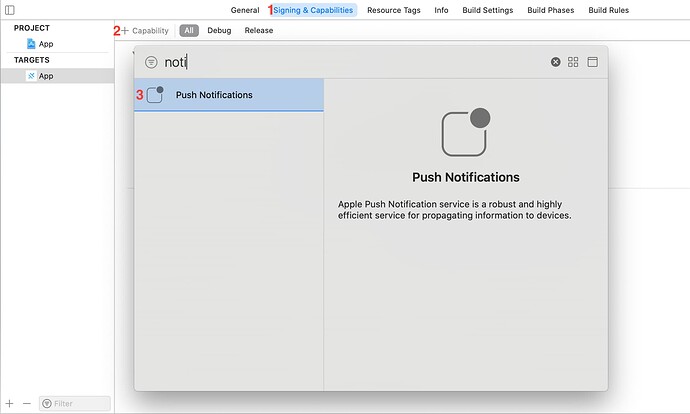Select the Release configuration filter

[x=259, y=30]
